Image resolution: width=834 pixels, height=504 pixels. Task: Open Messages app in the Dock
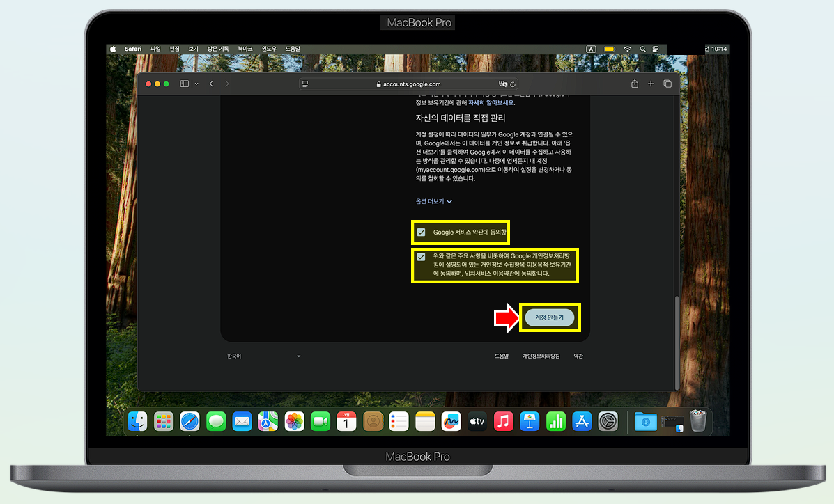[216, 422]
